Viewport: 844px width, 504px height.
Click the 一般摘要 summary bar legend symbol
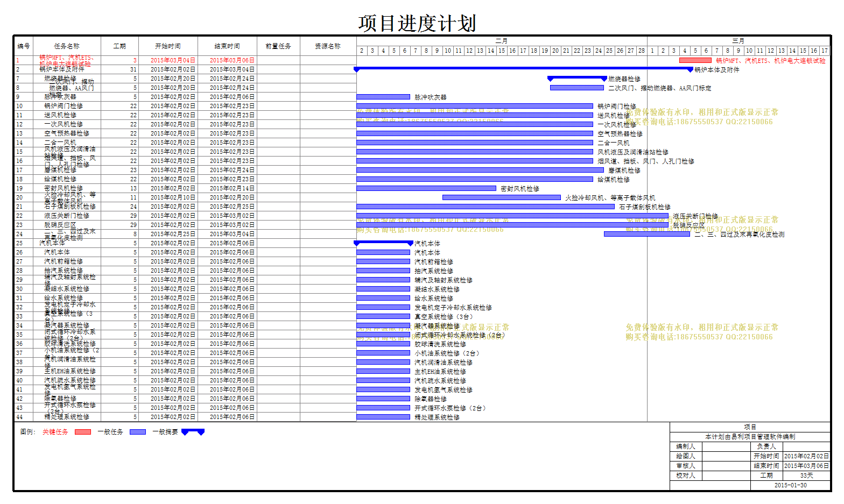pyautogui.click(x=193, y=432)
